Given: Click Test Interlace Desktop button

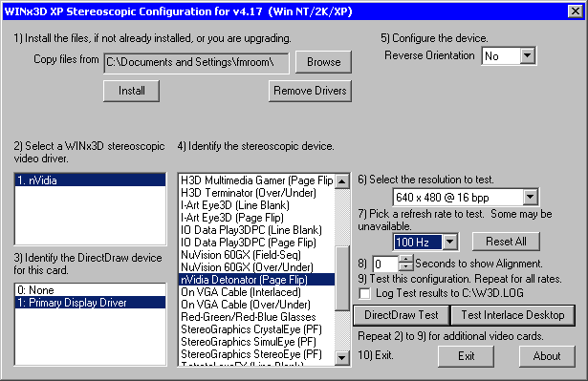Looking at the screenshot, I should [x=512, y=315].
